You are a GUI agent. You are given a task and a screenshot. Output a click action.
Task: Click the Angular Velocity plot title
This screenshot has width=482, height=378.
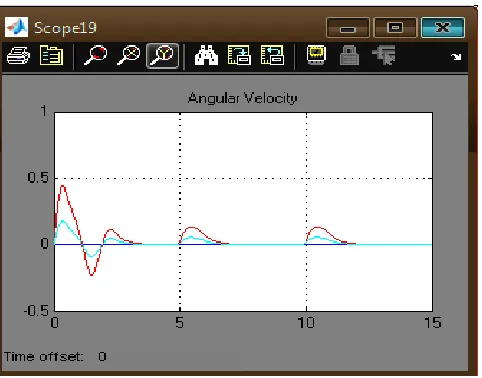pos(242,98)
